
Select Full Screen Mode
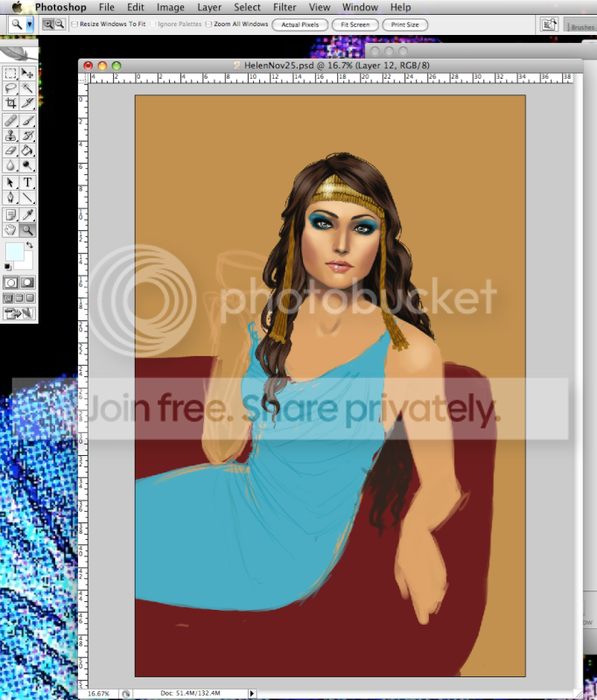[x=30, y=298]
